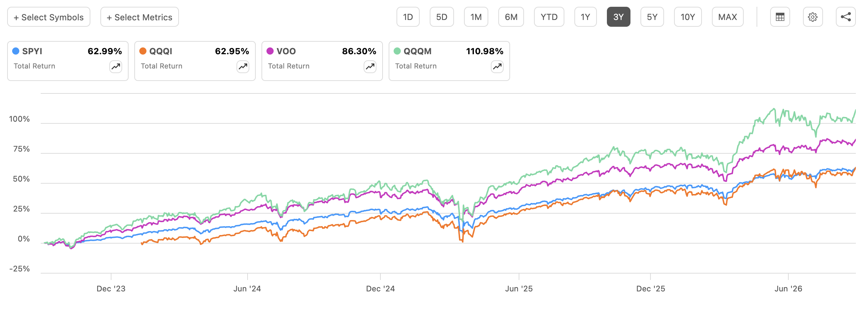The image size is (868, 311).
Task: Open the Select Metrics dropdown
Action: 140,17
